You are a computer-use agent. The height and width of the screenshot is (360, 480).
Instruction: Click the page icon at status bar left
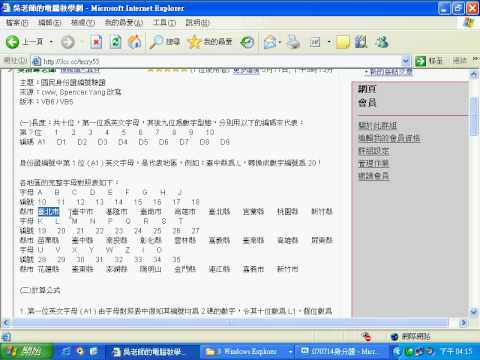(6, 337)
